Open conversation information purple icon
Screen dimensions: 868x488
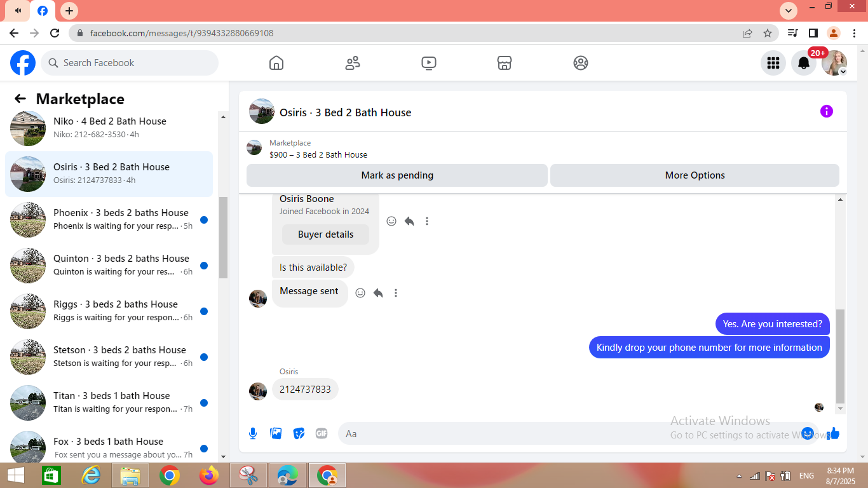pos(827,111)
